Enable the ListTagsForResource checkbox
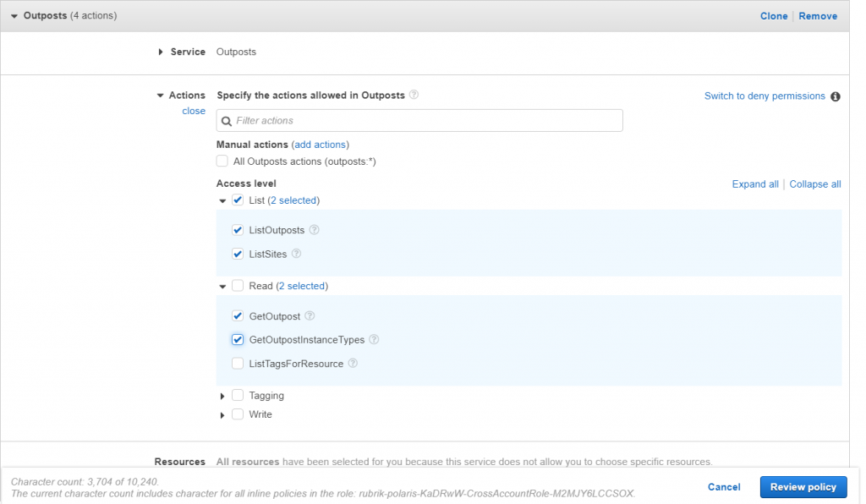 [238, 364]
